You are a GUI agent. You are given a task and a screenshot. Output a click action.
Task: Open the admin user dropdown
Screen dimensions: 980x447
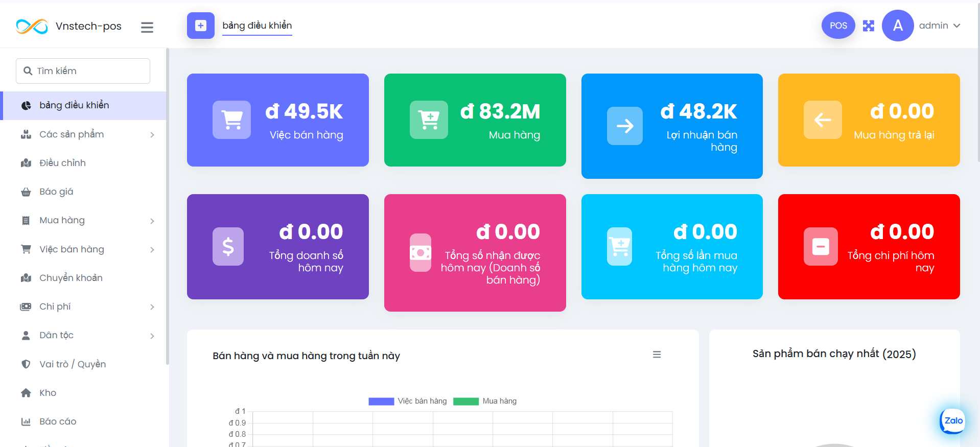[939, 26]
